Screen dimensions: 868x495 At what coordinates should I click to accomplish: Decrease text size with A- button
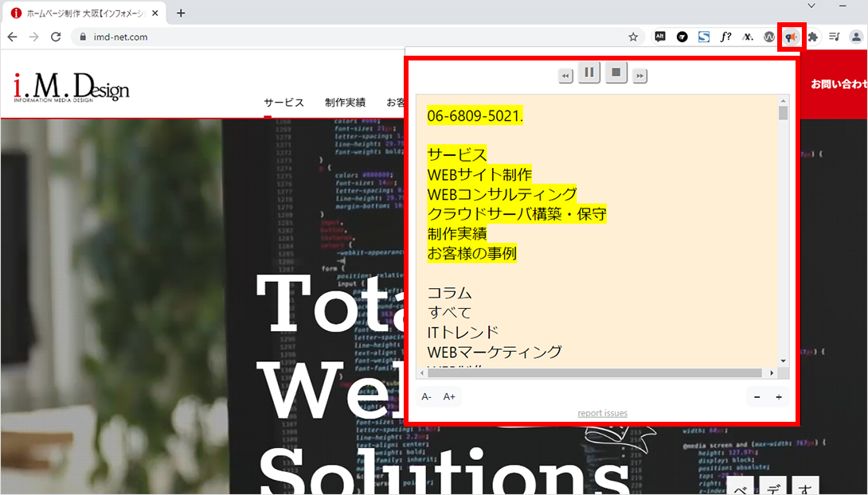(x=426, y=396)
